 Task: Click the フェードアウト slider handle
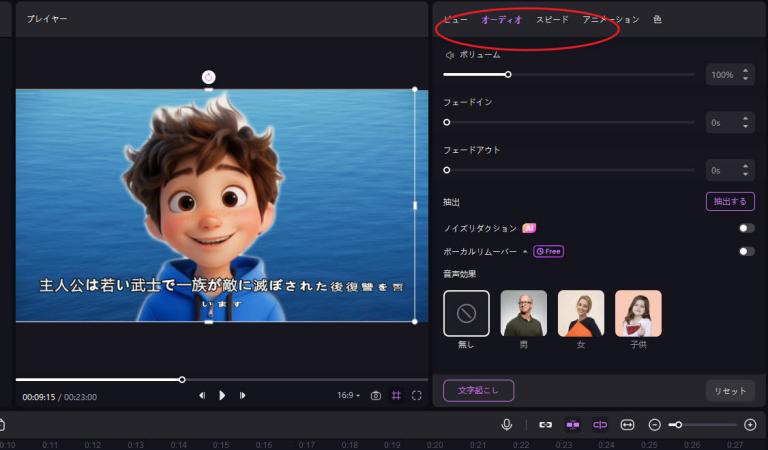447,170
